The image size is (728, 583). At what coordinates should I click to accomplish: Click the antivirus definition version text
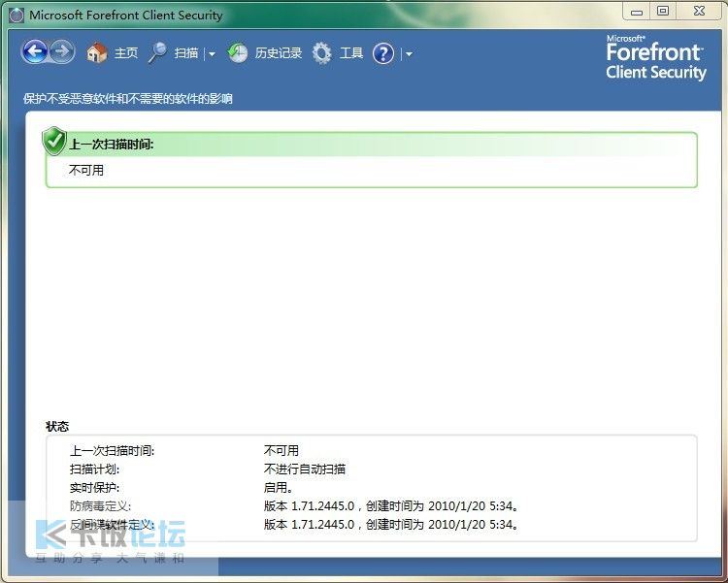pyautogui.click(x=391, y=505)
